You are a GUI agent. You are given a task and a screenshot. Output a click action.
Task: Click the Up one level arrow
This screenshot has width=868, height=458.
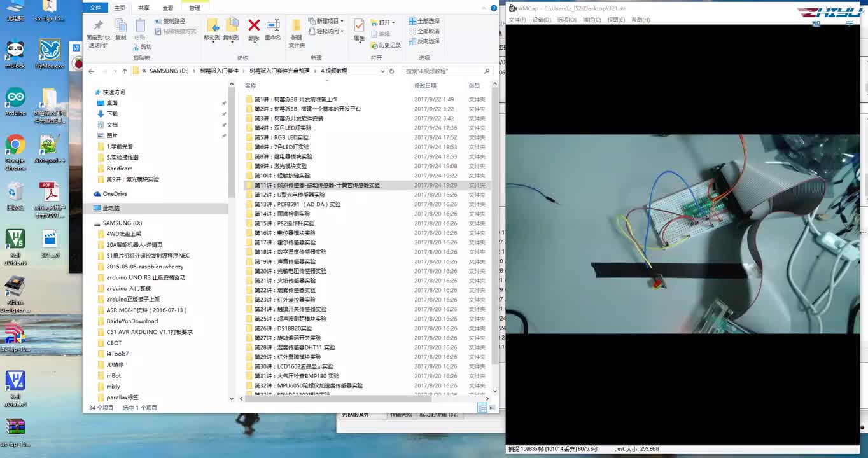coord(124,71)
